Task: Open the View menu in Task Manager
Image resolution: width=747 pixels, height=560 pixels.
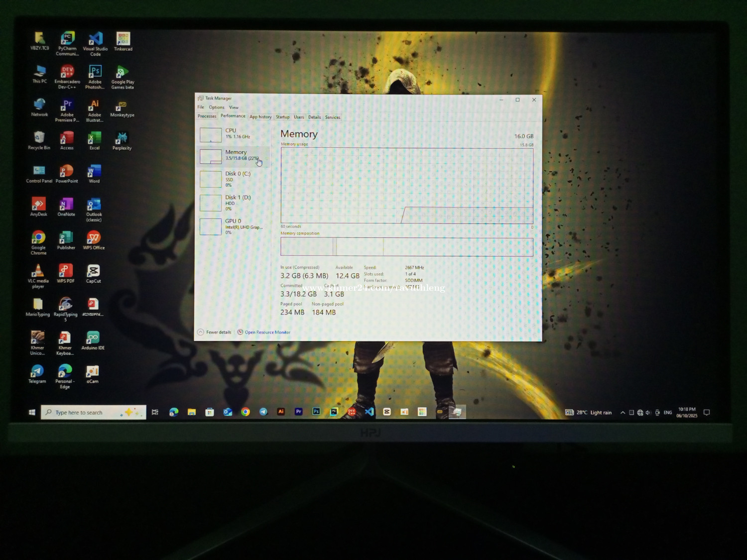Action: point(234,108)
